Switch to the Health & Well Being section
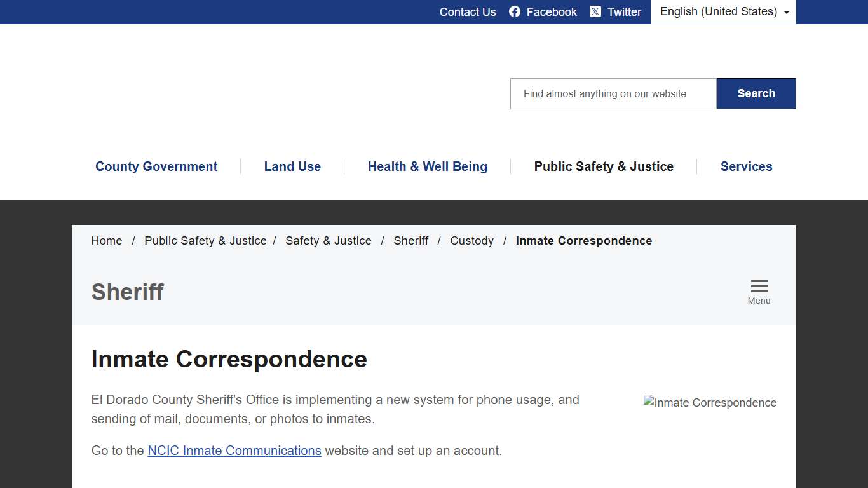Image resolution: width=868 pixels, height=488 pixels. 427,166
